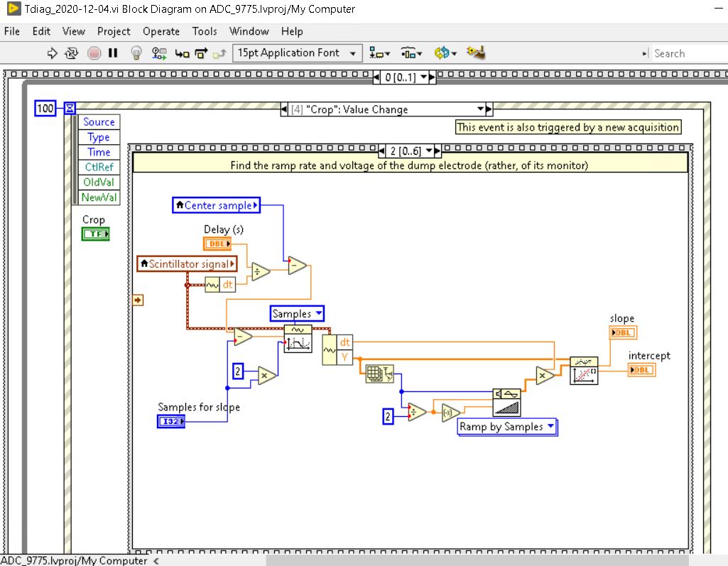
Task: Click Run Continuously icon
Action: pyautogui.click(x=71, y=53)
